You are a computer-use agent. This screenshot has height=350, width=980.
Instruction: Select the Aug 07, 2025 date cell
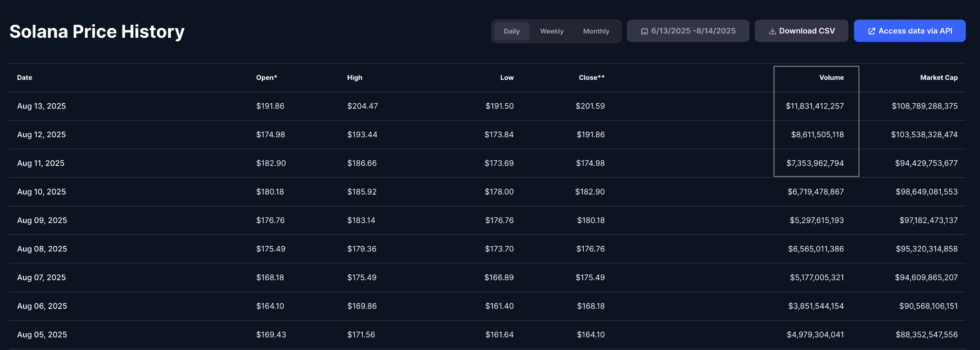[42, 278]
